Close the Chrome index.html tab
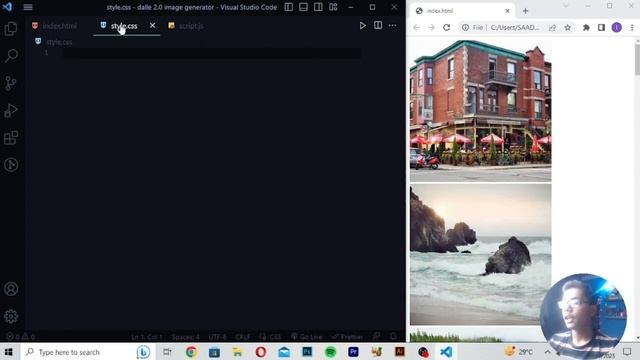Image resolution: width=640 pixels, height=360 pixels. (507, 11)
